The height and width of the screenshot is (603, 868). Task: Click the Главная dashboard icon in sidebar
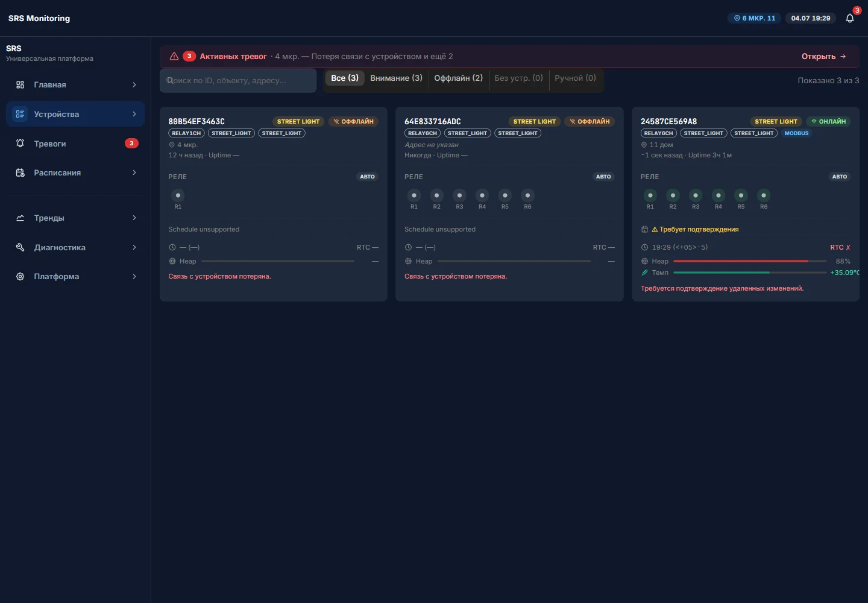tap(20, 85)
